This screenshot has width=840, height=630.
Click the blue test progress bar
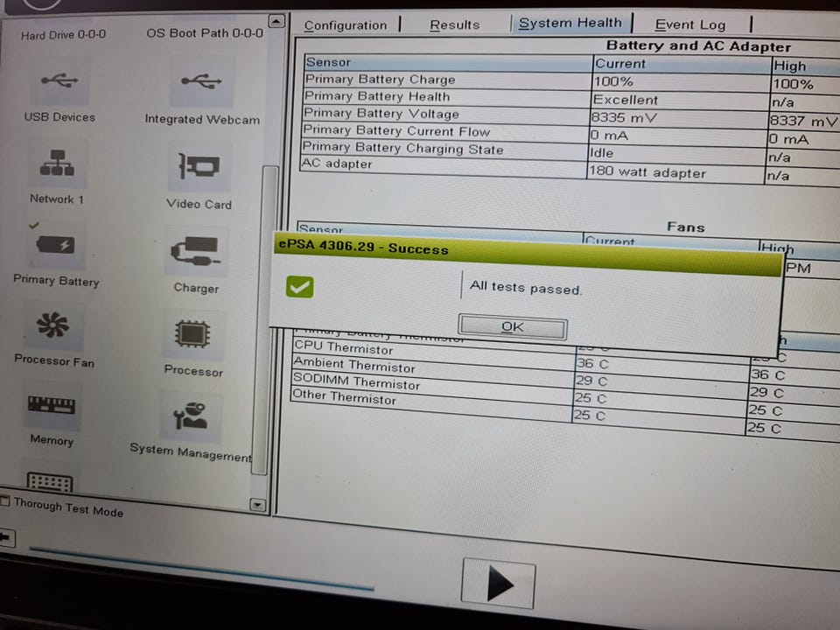201,569
